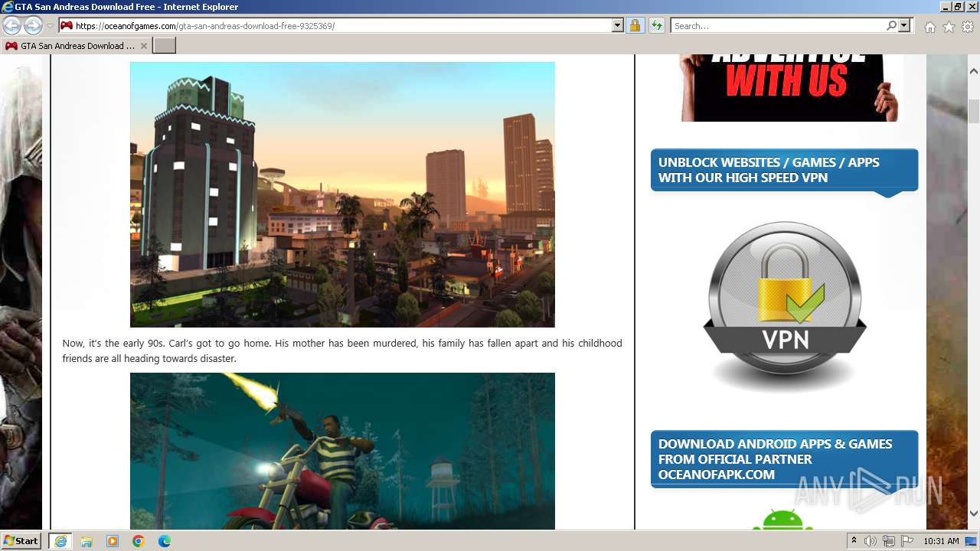Click the magnifier search icon
Viewport: 980px width, 551px height.
(891, 26)
